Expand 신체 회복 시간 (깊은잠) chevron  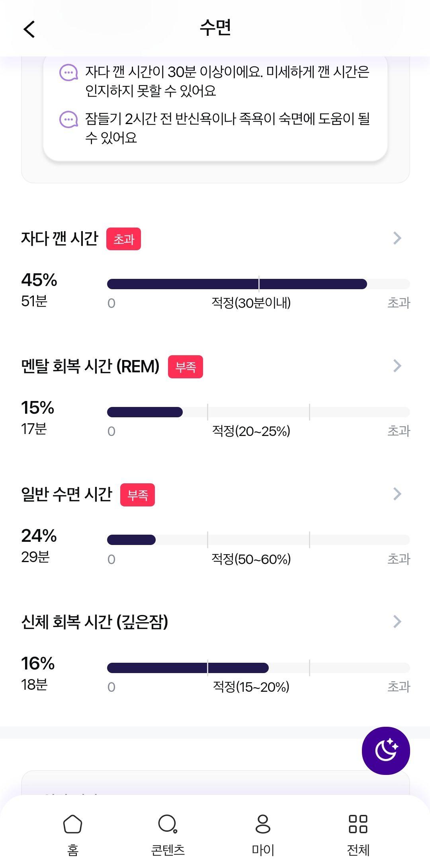pyautogui.click(x=397, y=621)
